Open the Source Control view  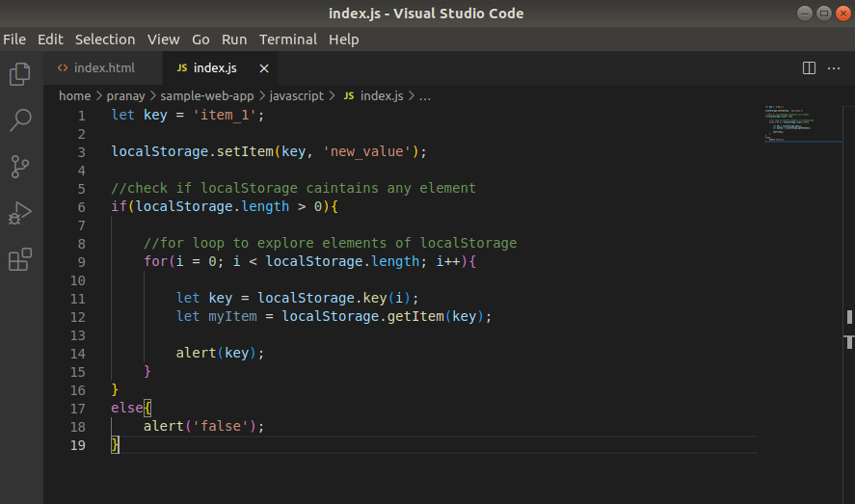pyautogui.click(x=20, y=166)
